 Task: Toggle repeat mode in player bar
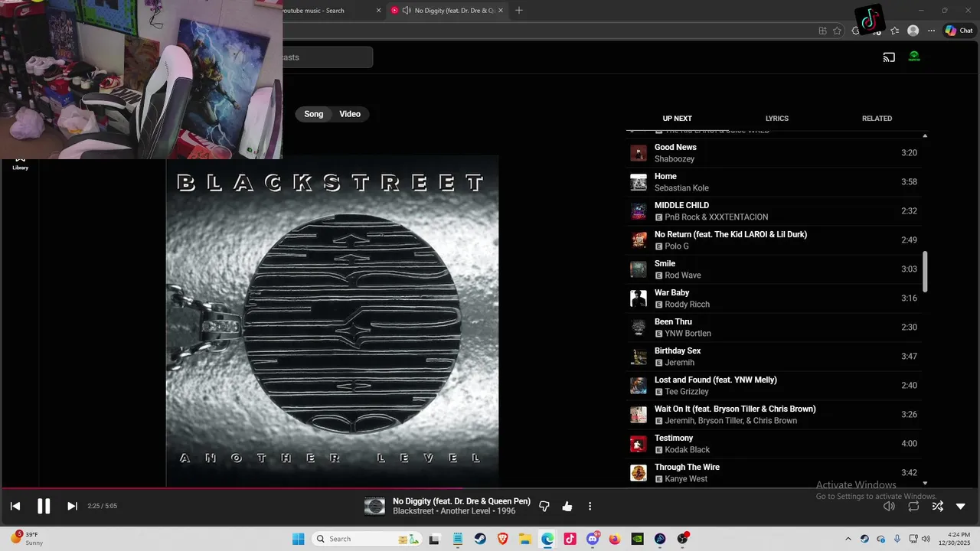pos(913,506)
